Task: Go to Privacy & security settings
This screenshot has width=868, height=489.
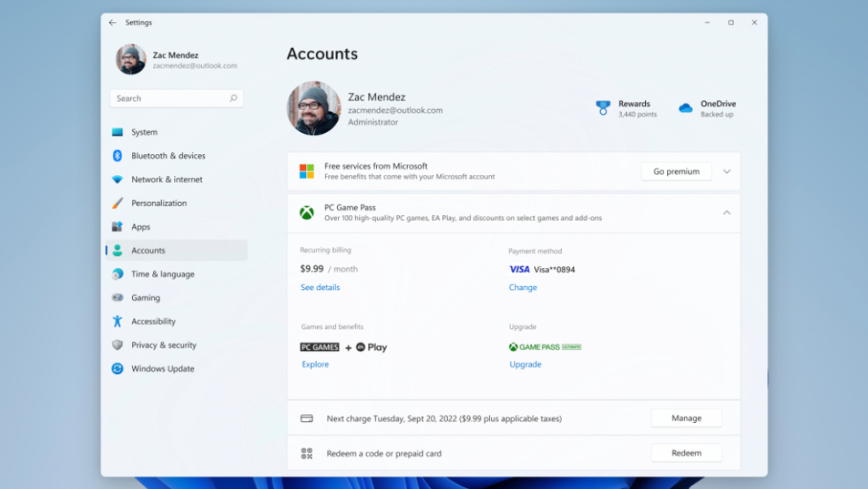Action: tap(164, 345)
